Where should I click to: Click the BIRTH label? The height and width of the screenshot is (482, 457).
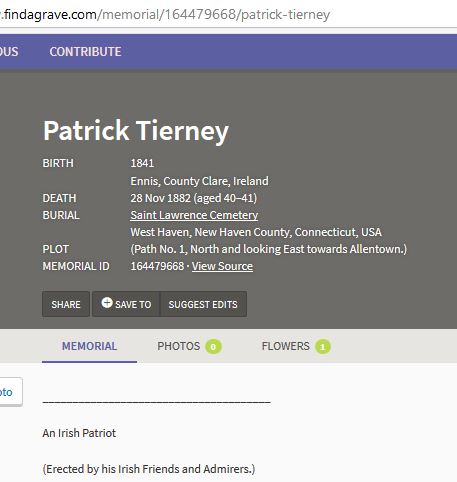point(58,163)
